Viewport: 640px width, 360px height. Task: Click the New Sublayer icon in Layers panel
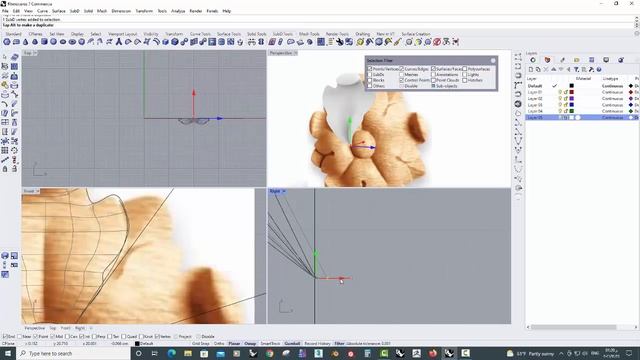[538, 69]
